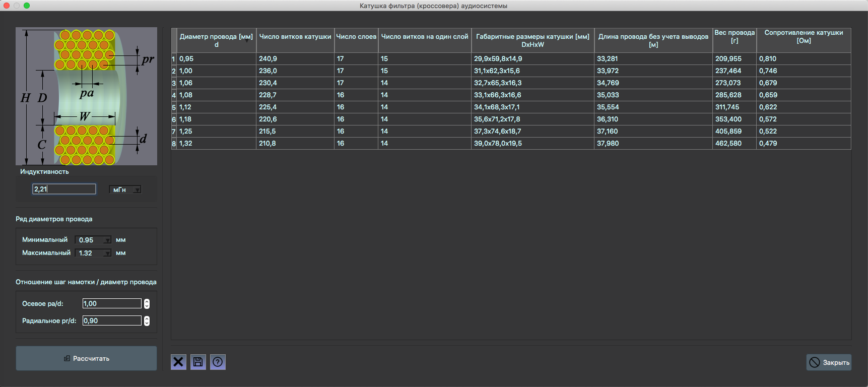
Task: Click turns count cell 240,9
Action: coord(296,59)
